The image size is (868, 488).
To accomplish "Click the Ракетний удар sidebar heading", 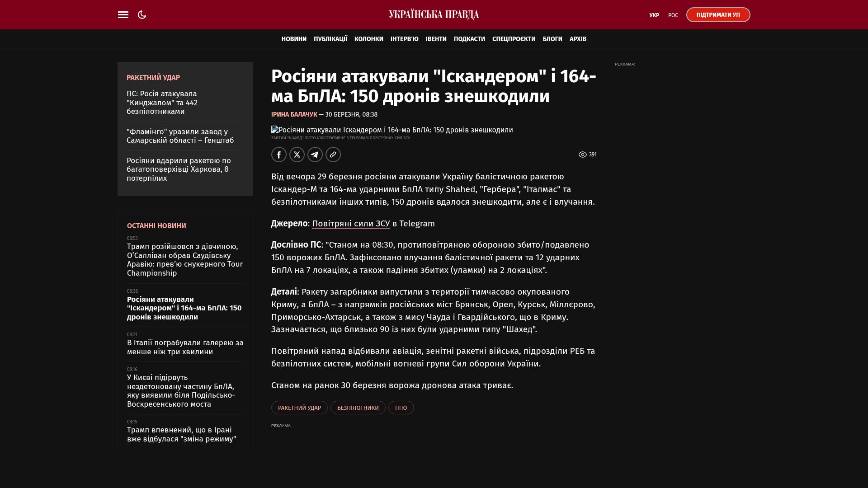I will point(153,78).
